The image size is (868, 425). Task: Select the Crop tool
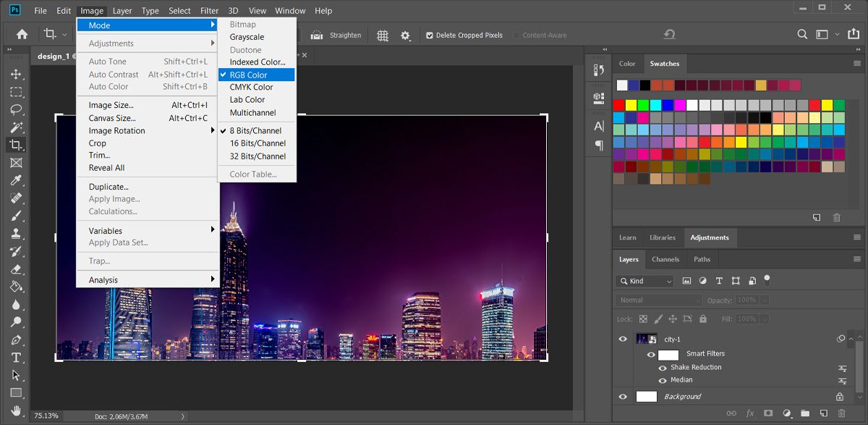pos(16,144)
